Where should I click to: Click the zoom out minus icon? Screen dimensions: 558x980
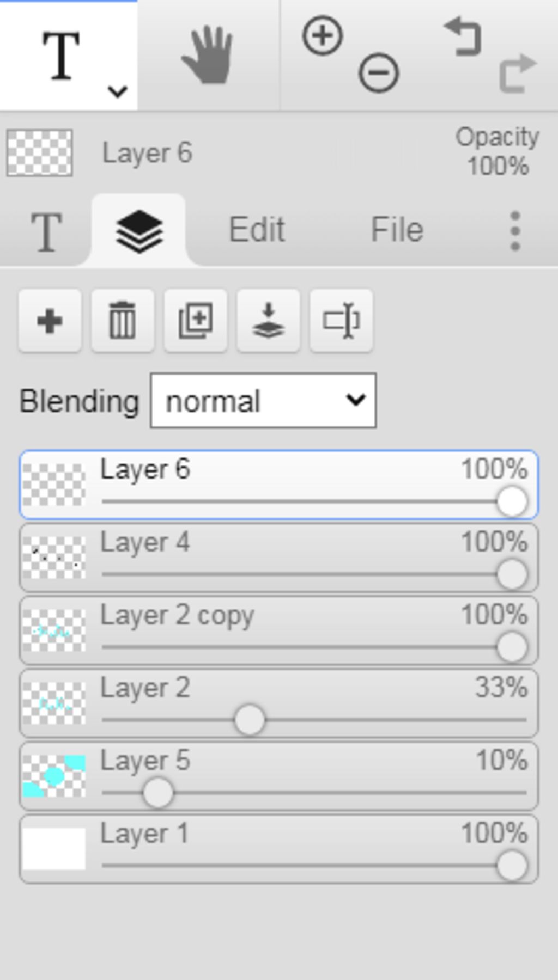point(379,72)
